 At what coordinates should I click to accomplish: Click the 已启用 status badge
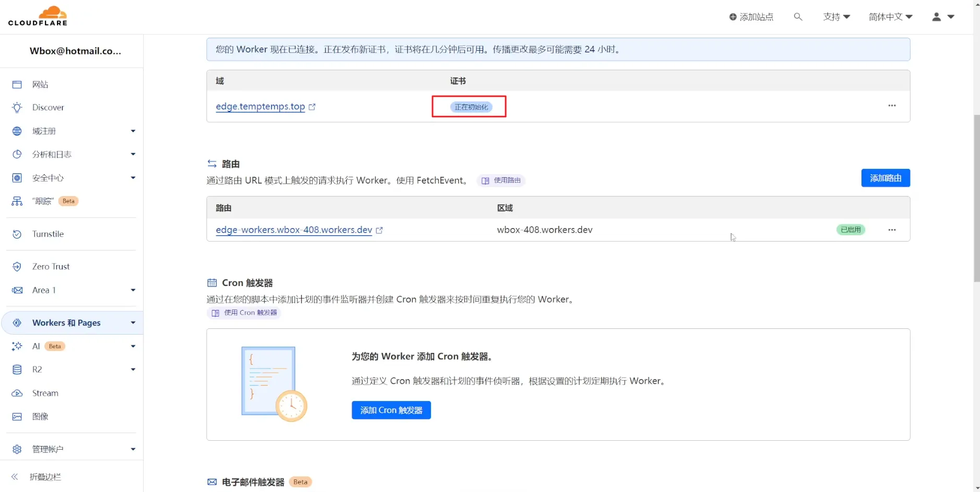[x=851, y=230]
